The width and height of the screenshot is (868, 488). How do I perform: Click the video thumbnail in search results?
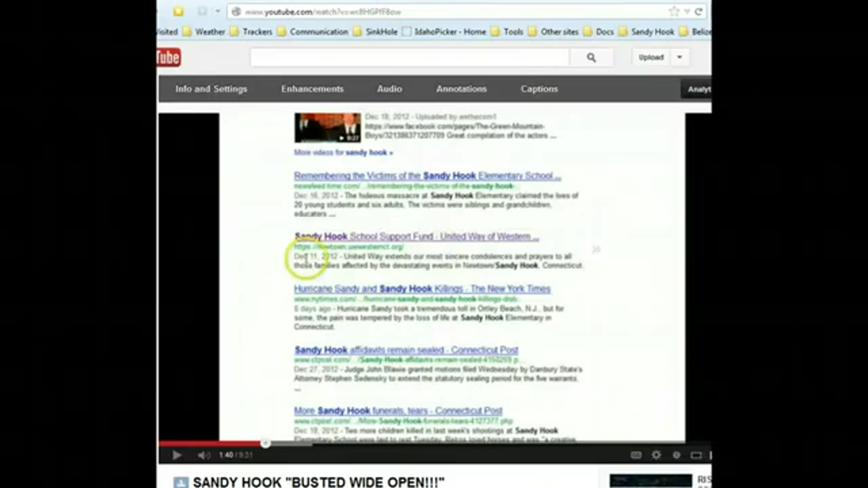[328, 127]
